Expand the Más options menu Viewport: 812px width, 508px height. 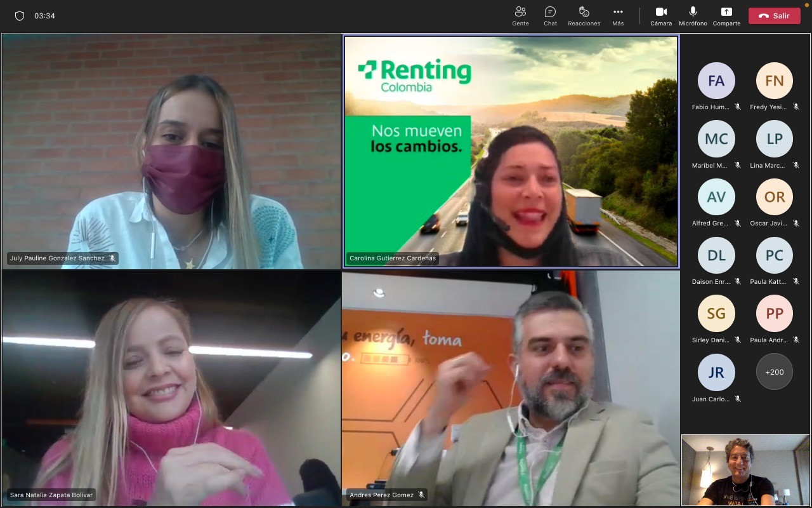618,16
